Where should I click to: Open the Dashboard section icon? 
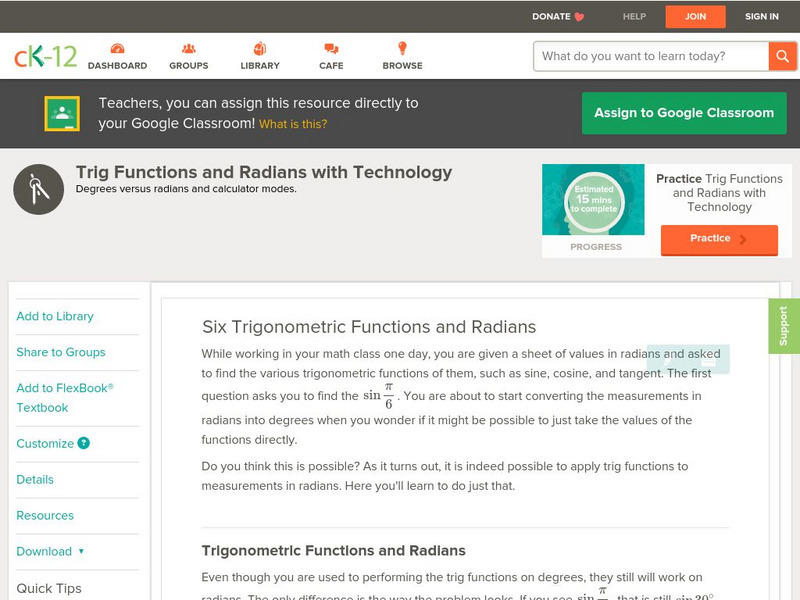(118, 47)
